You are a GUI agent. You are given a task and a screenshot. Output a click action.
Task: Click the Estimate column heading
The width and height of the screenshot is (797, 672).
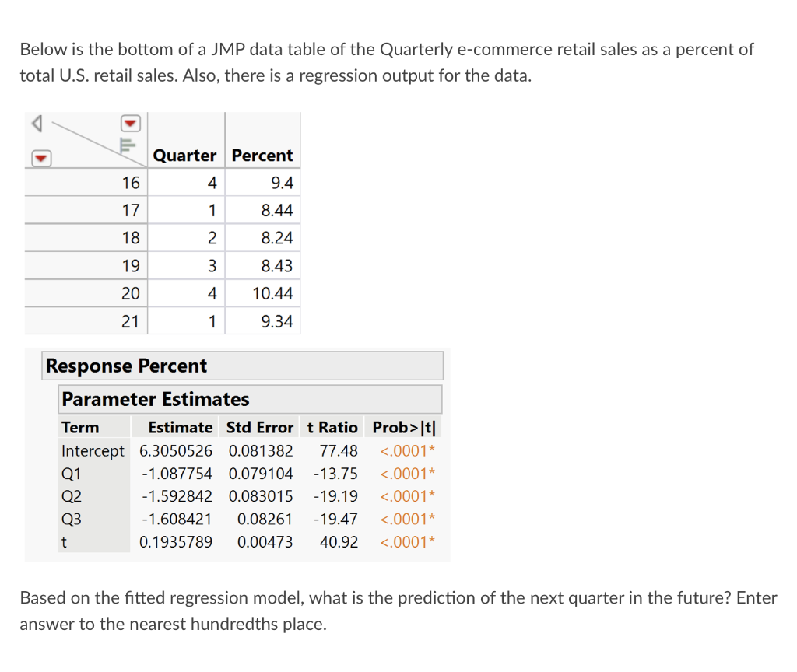[x=180, y=426]
